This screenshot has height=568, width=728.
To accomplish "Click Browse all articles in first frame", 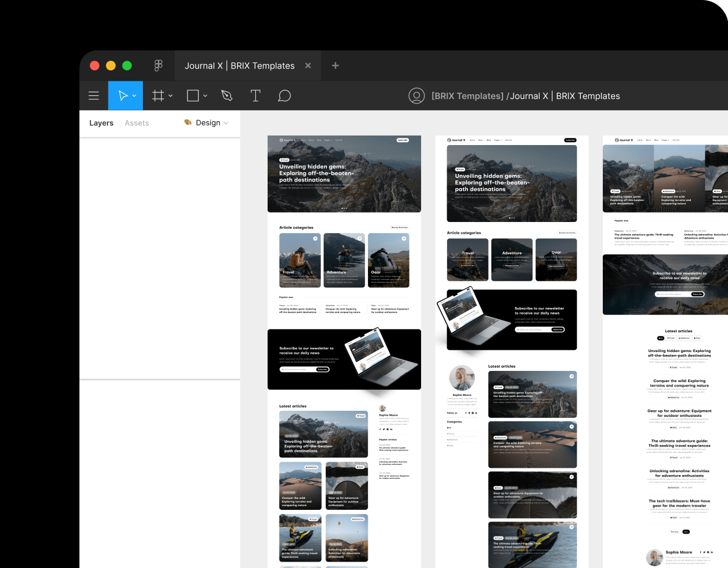I will pyautogui.click(x=399, y=228).
